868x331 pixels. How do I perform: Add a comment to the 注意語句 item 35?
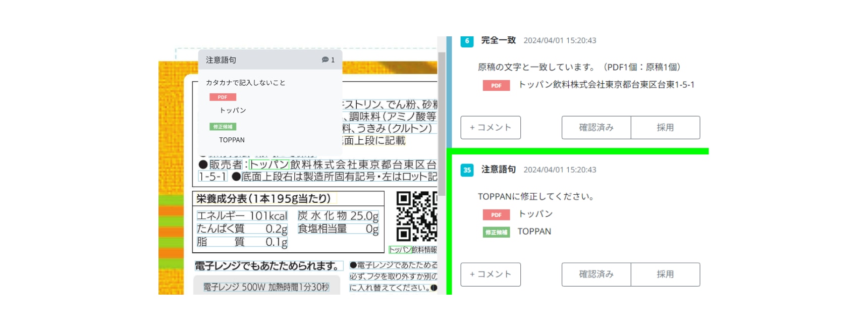coord(491,274)
